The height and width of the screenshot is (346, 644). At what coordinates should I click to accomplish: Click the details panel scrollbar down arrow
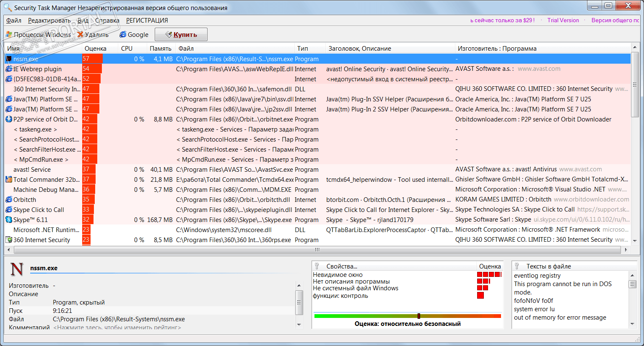pyautogui.click(x=299, y=324)
